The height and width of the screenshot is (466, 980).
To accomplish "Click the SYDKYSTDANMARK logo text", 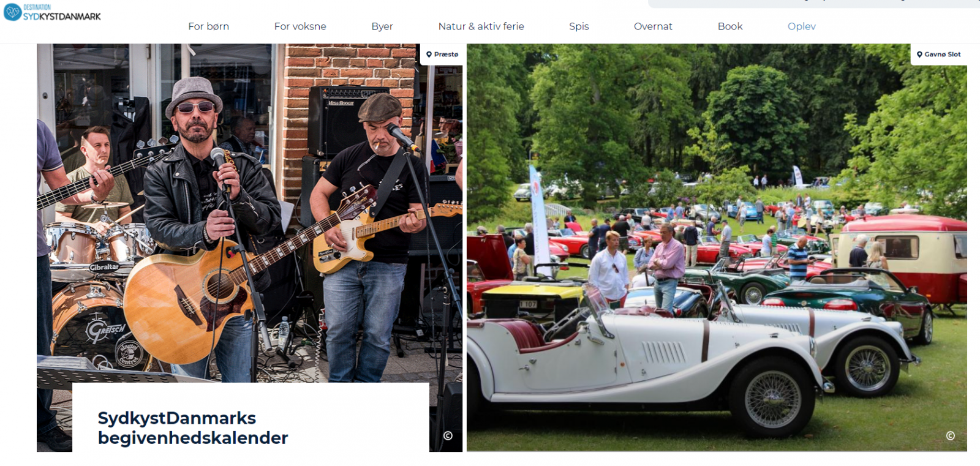I will tap(62, 17).
